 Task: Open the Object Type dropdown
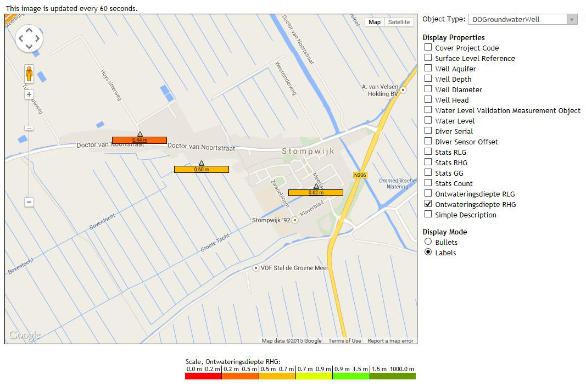click(522, 20)
